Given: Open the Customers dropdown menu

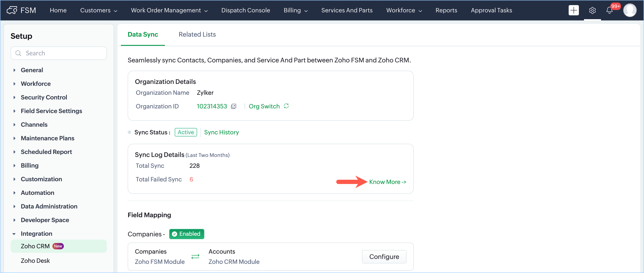Looking at the screenshot, I should (x=99, y=10).
